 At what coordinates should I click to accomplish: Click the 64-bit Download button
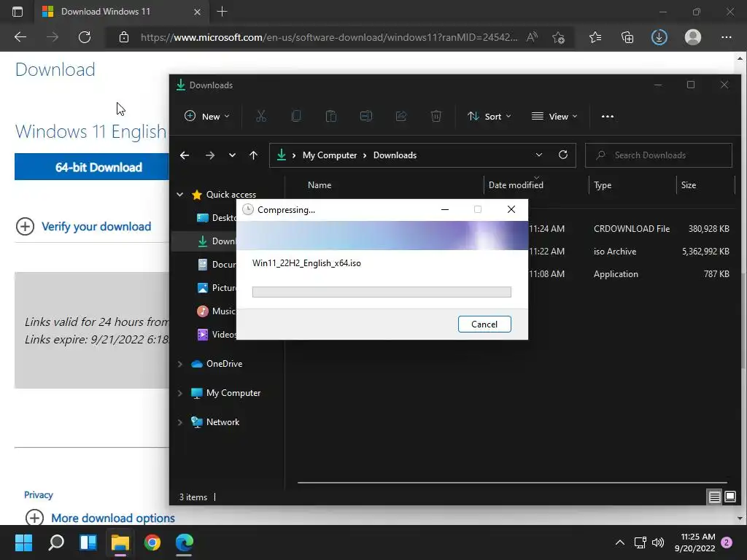(x=92, y=167)
